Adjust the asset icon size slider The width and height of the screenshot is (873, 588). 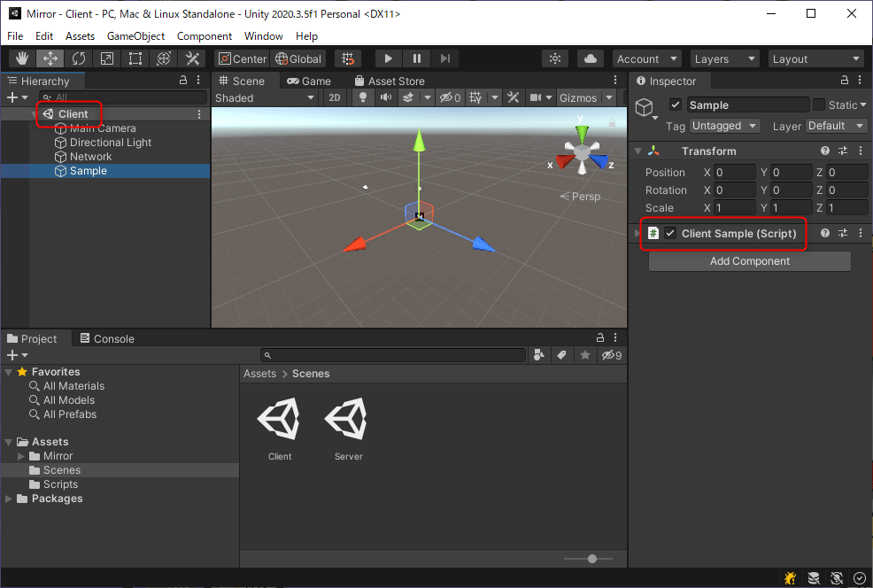click(591, 559)
